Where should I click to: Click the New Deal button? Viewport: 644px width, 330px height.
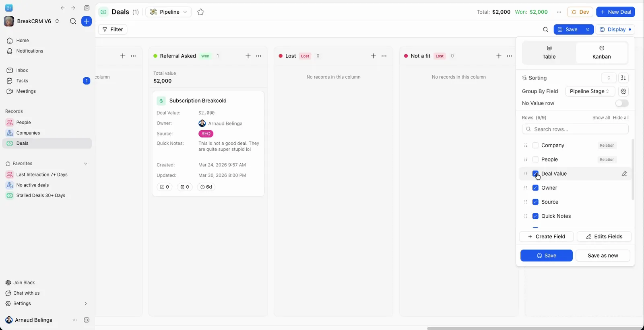tap(615, 12)
